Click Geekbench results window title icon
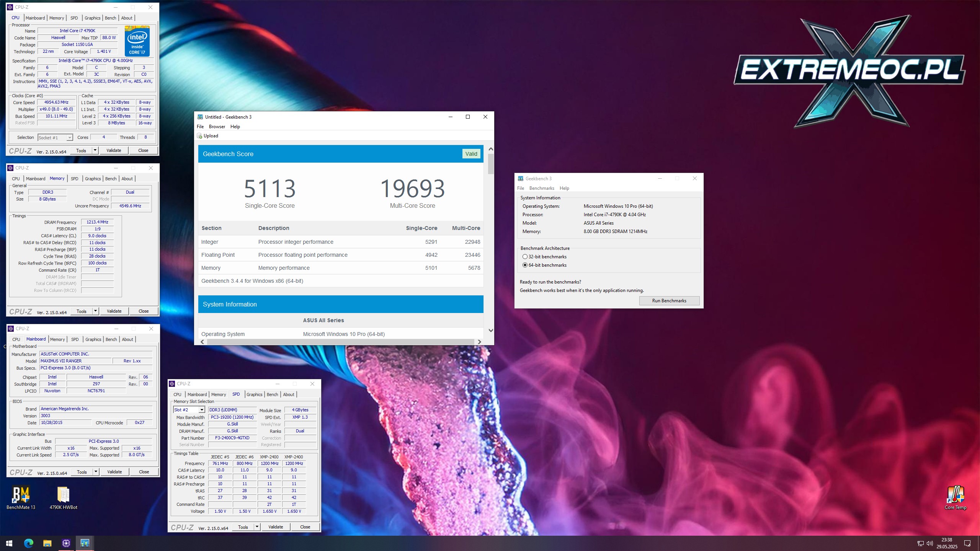The image size is (980, 551). pyautogui.click(x=200, y=117)
